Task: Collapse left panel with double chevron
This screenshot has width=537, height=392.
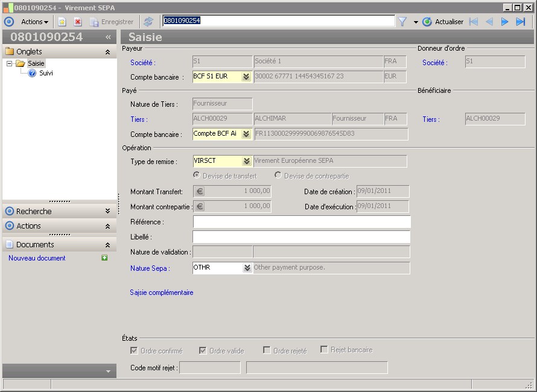Action: pos(108,37)
